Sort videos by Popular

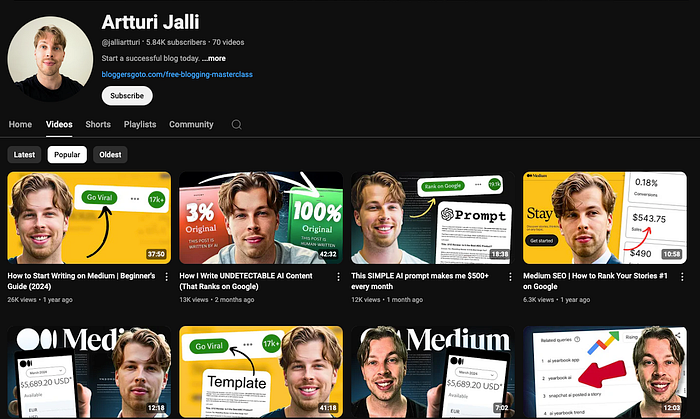[67, 155]
